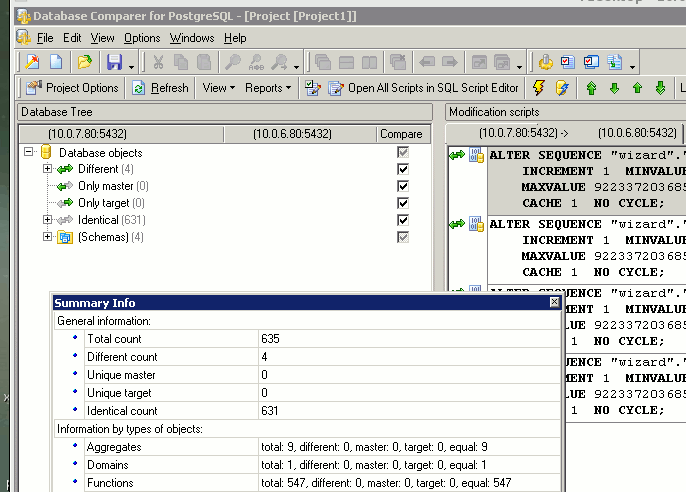
Task: Expand the Identical (631) node
Action: [x=47, y=220]
